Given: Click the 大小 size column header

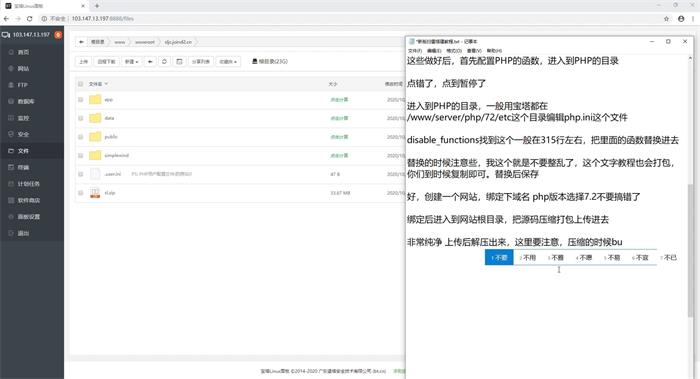Looking at the screenshot, I should (x=333, y=84).
